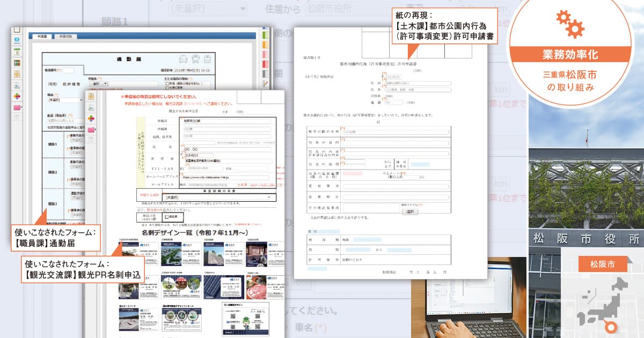Click the 行為の期間 start date field
Viewport: 644px width, 338px height.
(353, 161)
